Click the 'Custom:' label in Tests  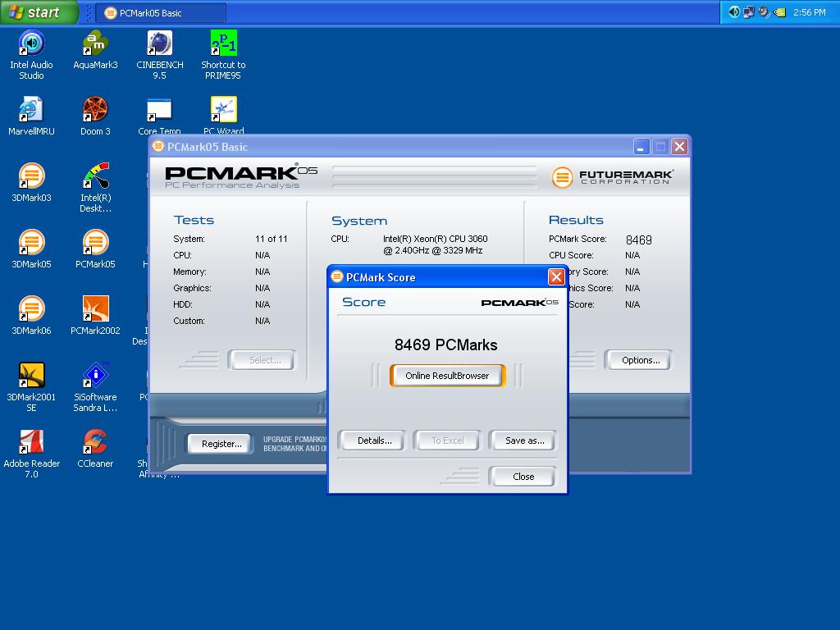click(189, 321)
